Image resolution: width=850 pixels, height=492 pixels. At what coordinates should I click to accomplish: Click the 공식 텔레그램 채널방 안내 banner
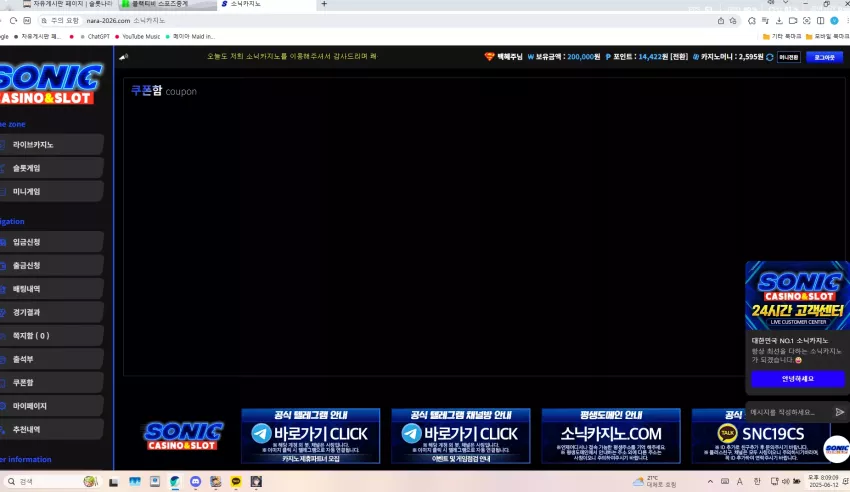[x=461, y=436]
